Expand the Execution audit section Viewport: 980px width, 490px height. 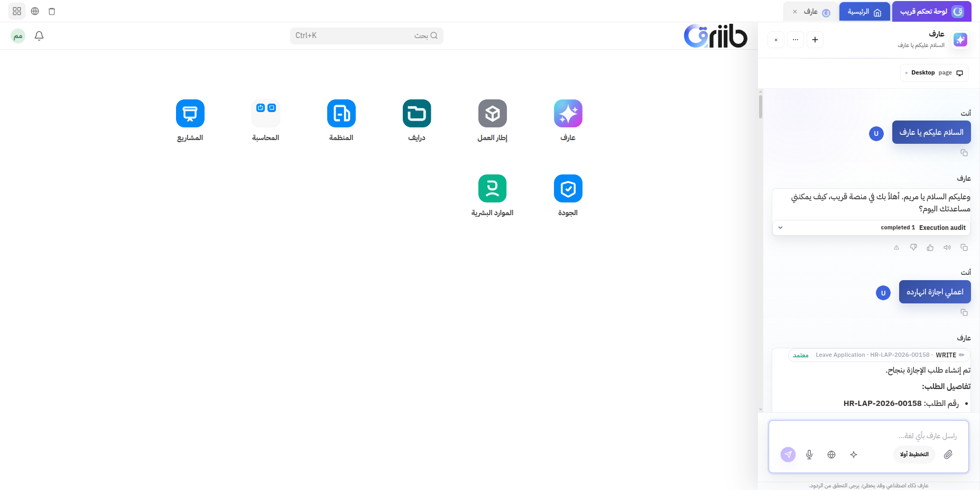click(871, 228)
